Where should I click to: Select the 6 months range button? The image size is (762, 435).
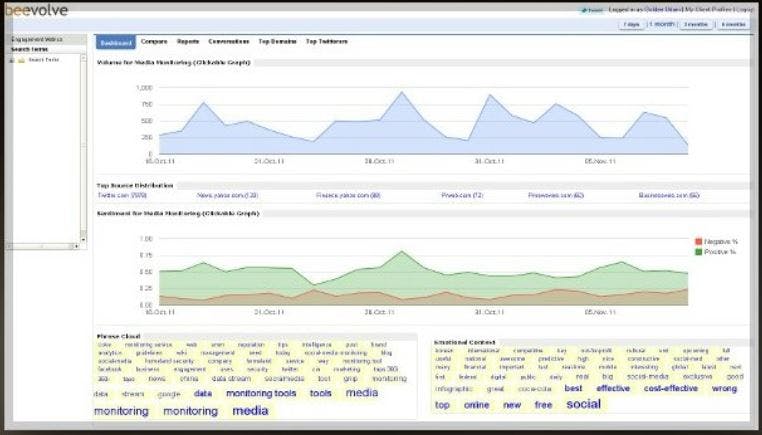pos(733,24)
